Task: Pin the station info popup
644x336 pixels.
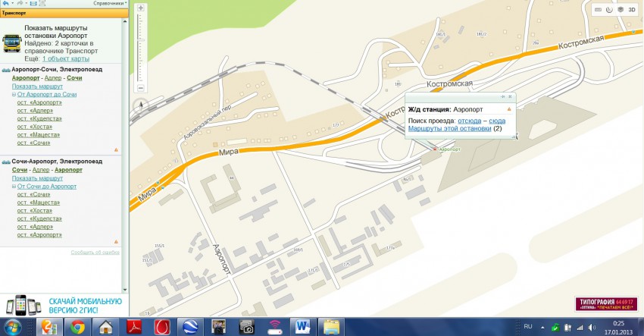Action: pos(502,97)
